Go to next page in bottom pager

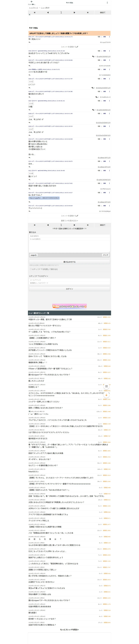point(74,225)
